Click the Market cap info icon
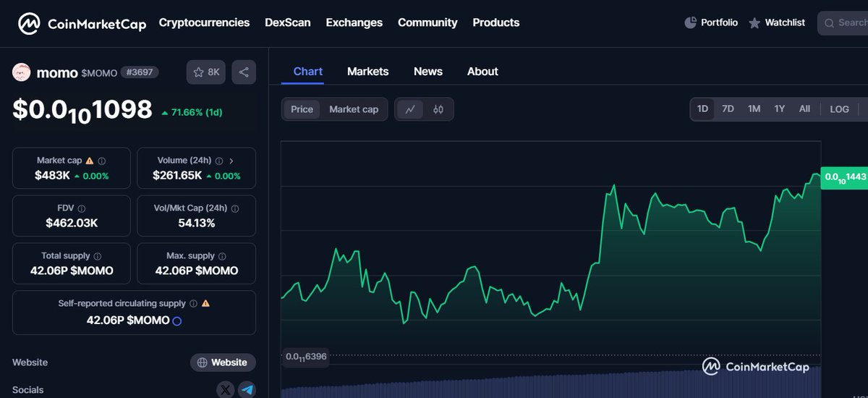 click(102, 161)
